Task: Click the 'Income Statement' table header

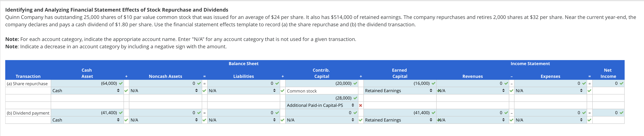Action: [x=530, y=64]
